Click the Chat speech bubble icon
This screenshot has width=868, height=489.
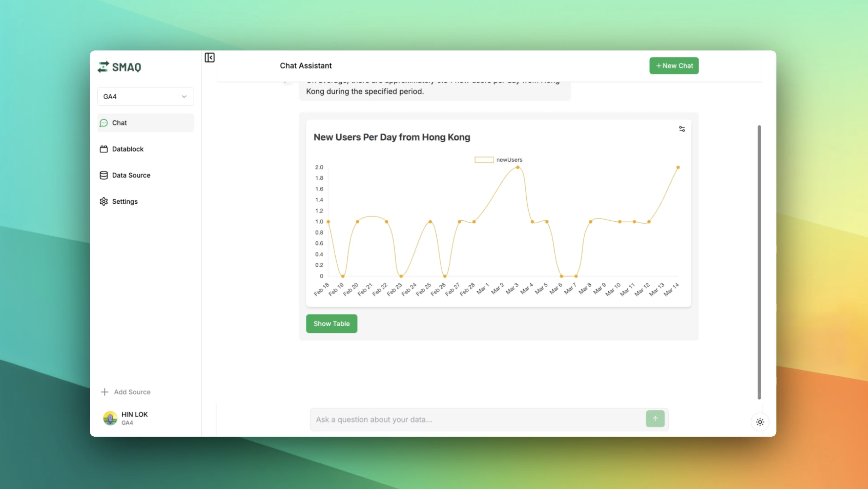[103, 123]
